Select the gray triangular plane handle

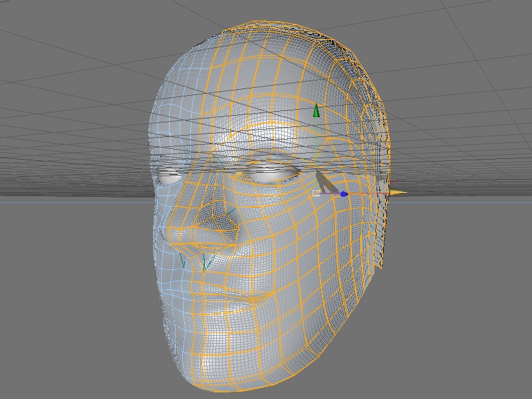[326, 182]
